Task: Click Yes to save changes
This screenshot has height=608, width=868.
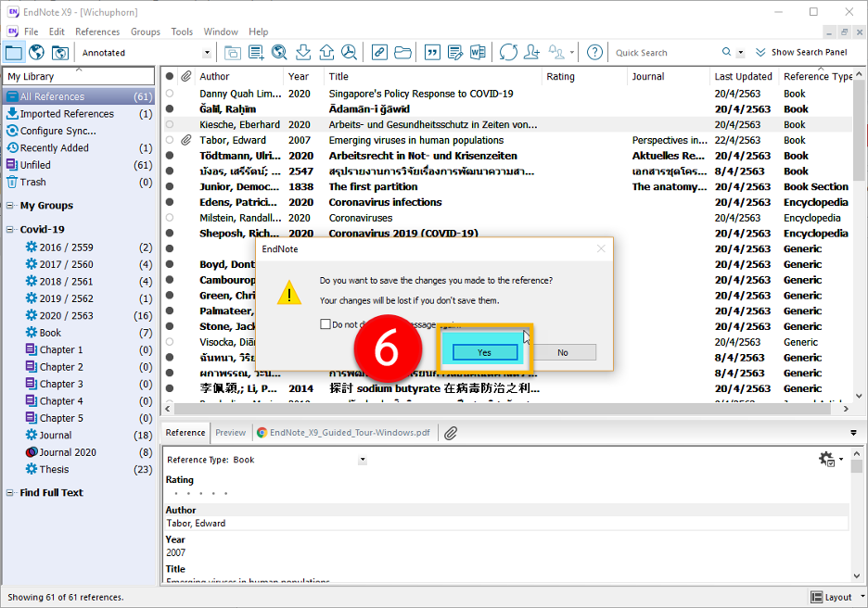Action: pos(484,352)
